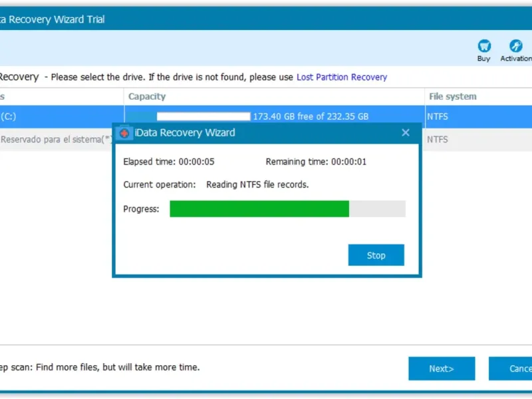
Task: Open the Lost Partition Recovery link
Action: pos(342,77)
